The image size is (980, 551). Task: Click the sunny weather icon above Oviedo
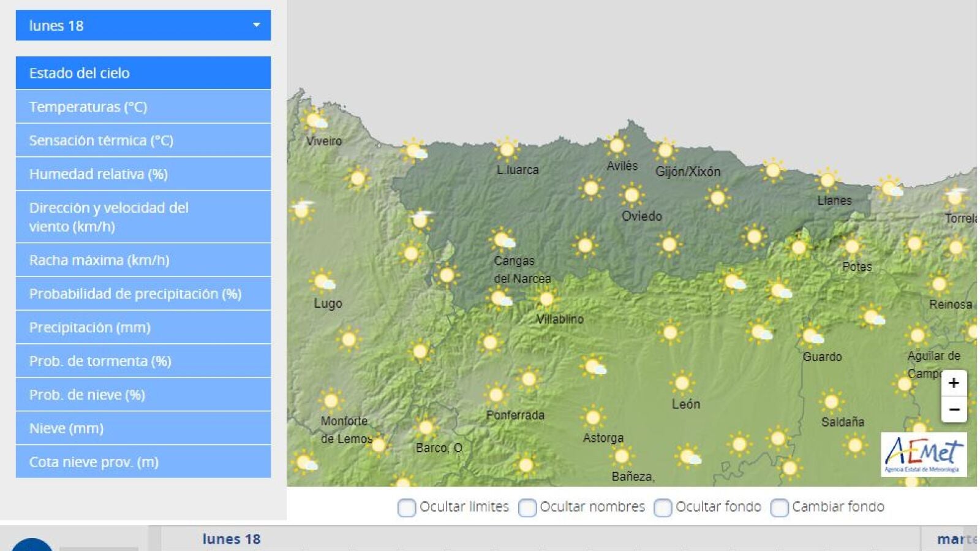(631, 196)
